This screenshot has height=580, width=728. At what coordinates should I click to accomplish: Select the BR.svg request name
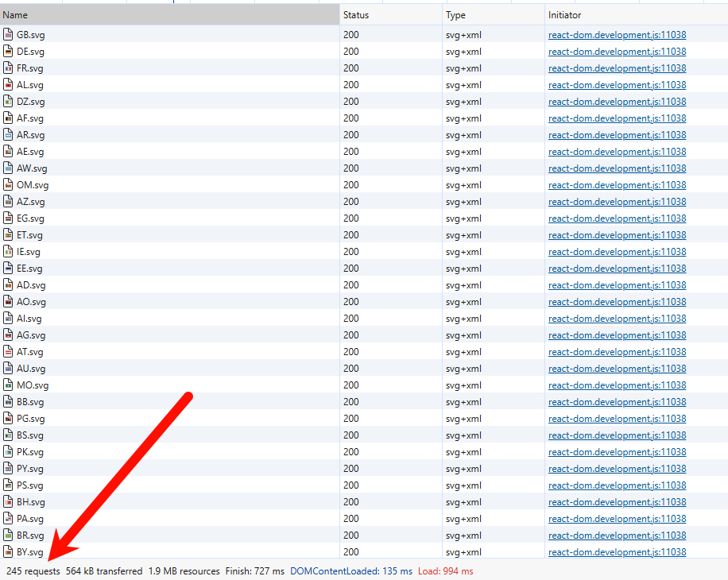(30, 536)
